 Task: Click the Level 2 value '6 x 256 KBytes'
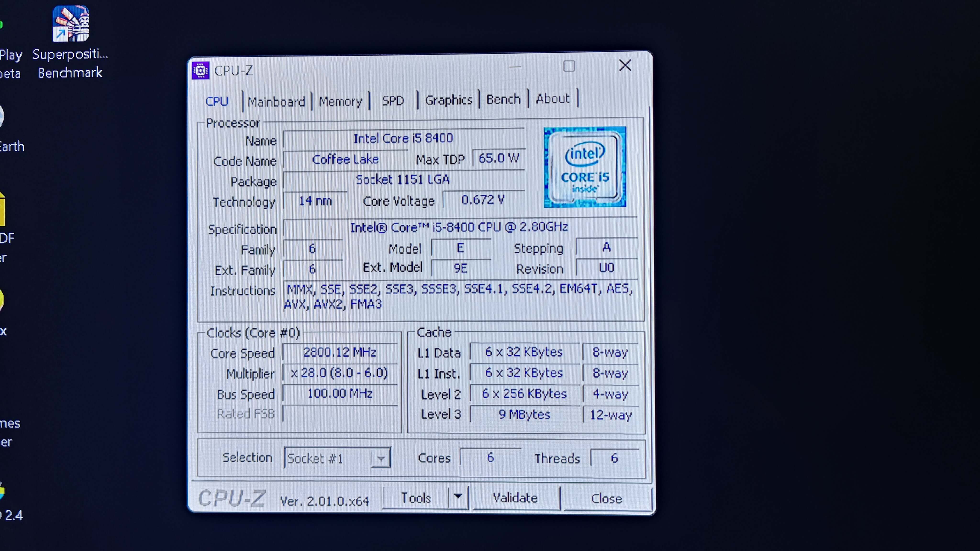tap(524, 394)
